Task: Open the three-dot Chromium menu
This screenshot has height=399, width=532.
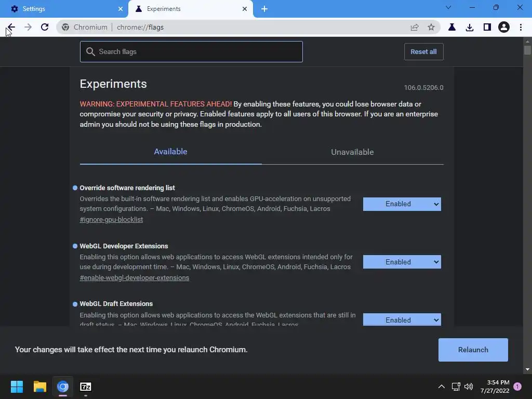Action: pos(521,27)
